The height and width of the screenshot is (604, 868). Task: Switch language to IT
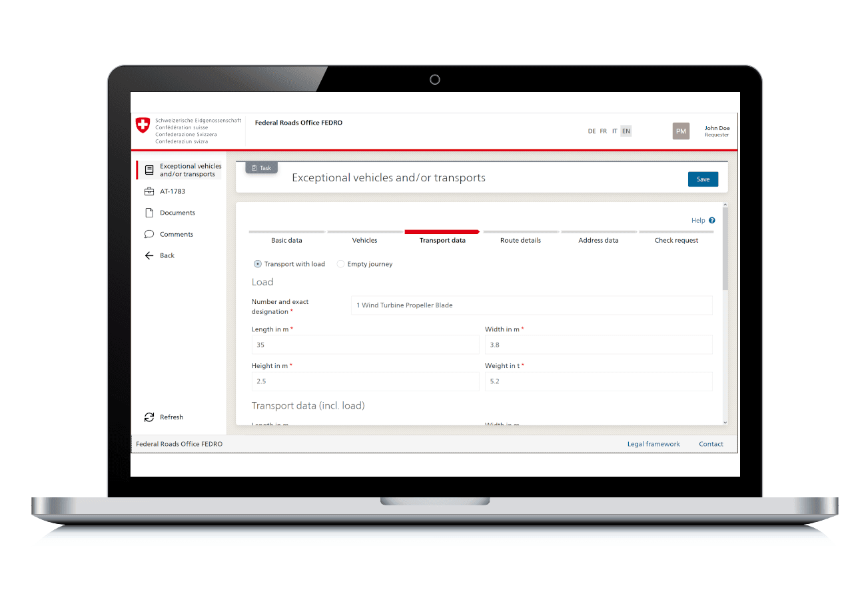(x=615, y=131)
